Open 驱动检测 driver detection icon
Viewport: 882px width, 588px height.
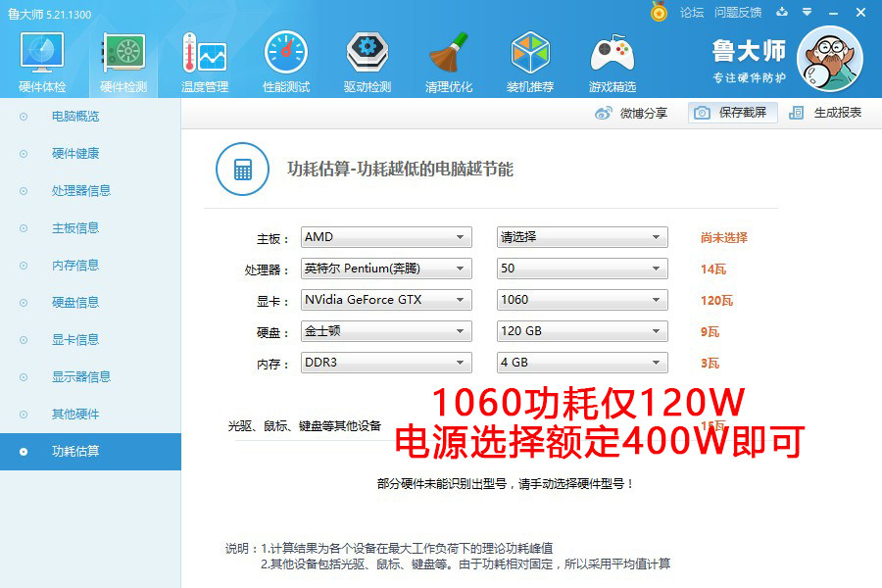(x=367, y=62)
